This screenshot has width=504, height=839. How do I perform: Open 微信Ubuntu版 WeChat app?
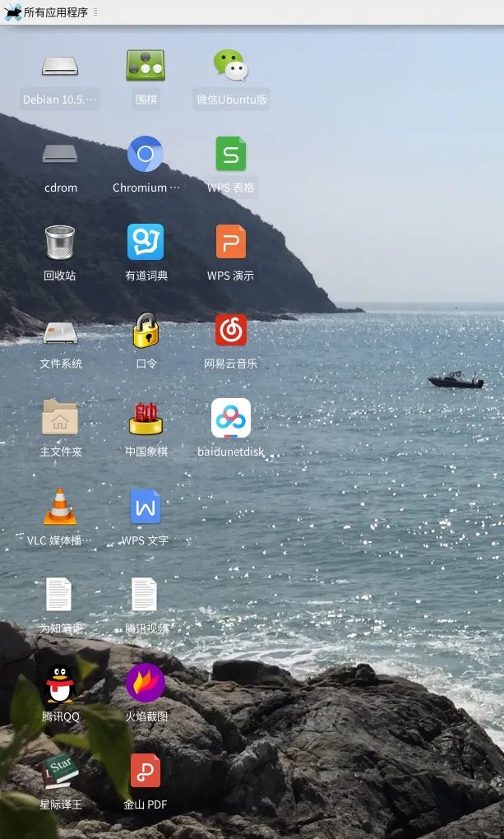[230, 67]
